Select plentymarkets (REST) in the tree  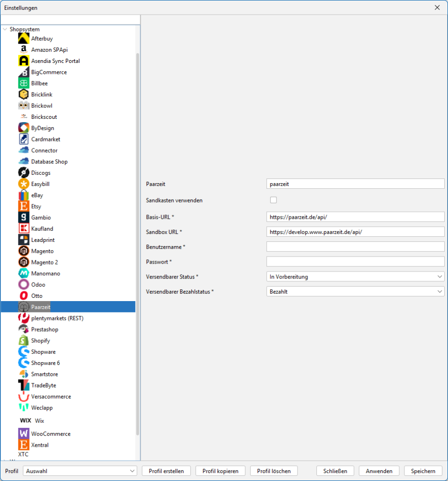click(x=57, y=318)
